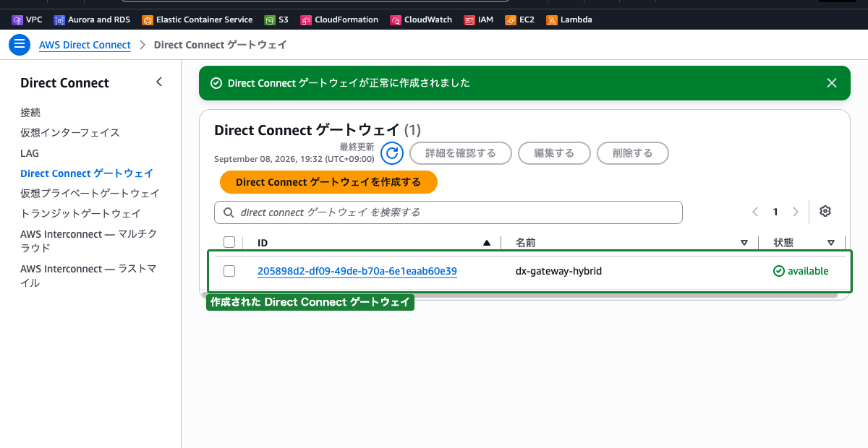Open 仮想インターフェイス in sidebar
This screenshot has width=868, height=448.
70,133
